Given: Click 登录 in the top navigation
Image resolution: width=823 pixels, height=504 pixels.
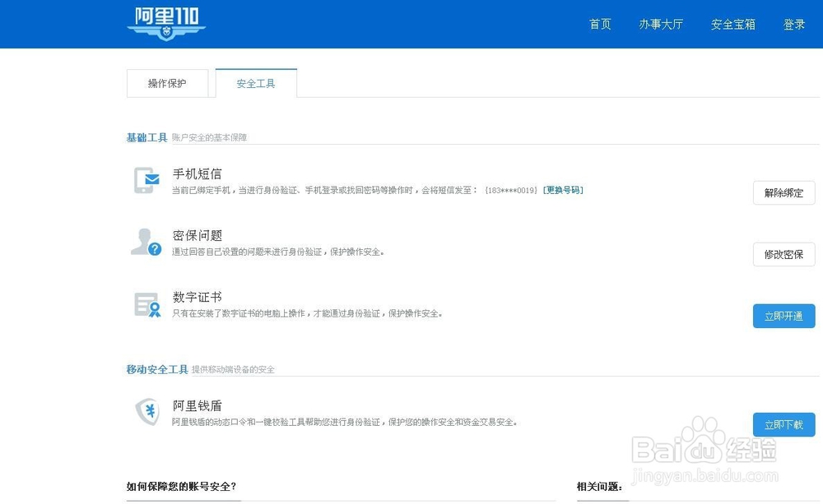Looking at the screenshot, I should coord(793,25).
